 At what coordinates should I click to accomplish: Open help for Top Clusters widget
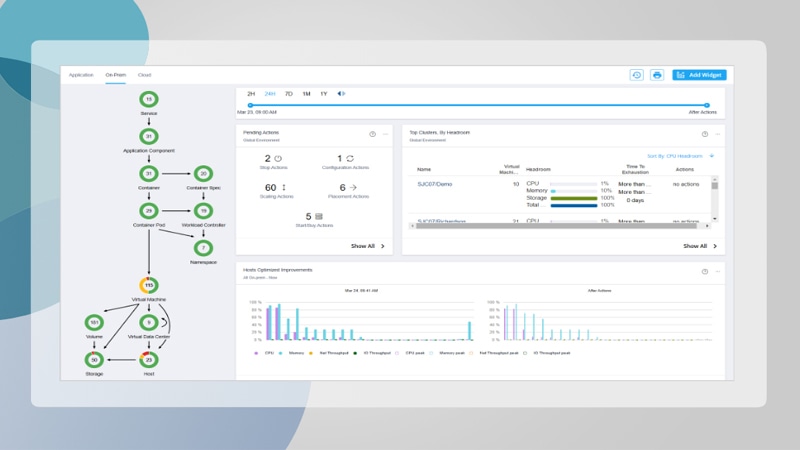[705, 134]
